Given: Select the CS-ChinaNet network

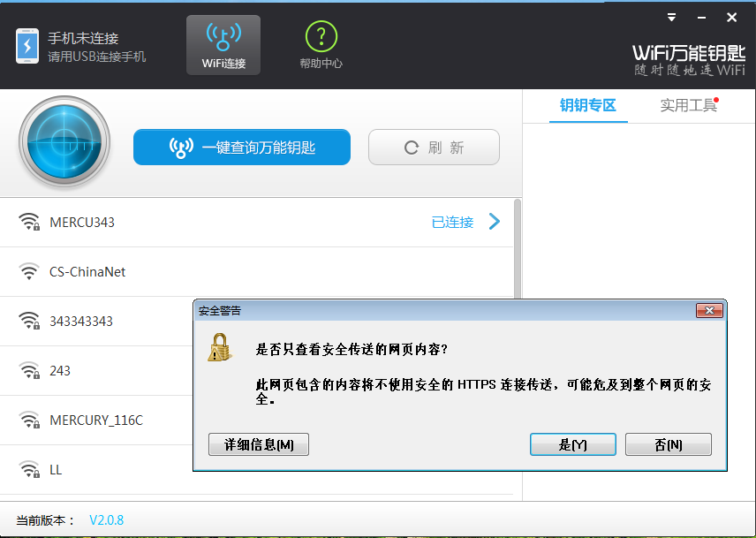Looking at the screenshot, I should 256,272.
